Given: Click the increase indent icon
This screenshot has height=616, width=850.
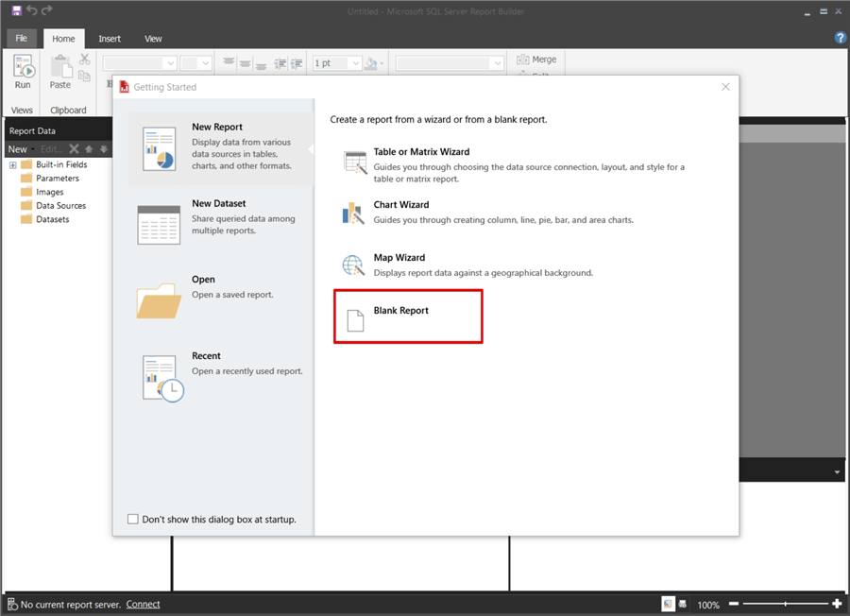Looking at the screenshot, I should click(297, 63).
